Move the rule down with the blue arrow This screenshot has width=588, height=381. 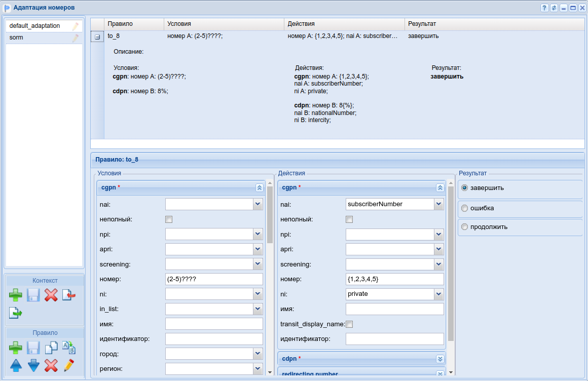33,365
